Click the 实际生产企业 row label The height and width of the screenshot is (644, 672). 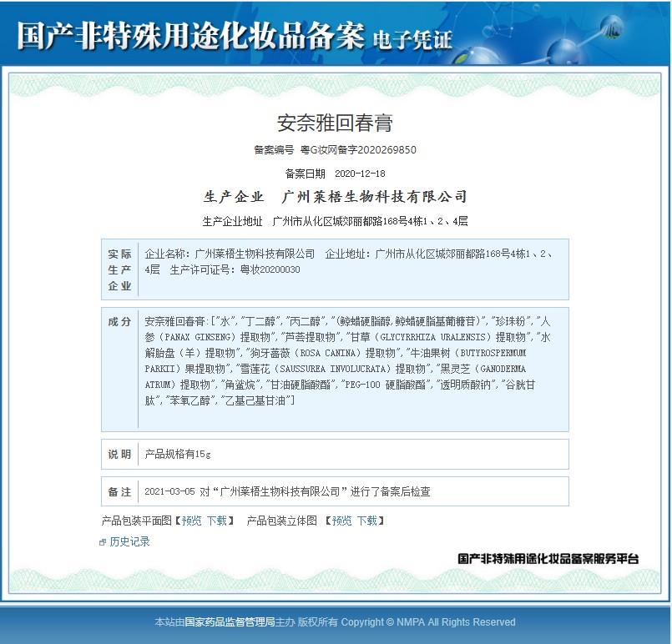[119, 269]
